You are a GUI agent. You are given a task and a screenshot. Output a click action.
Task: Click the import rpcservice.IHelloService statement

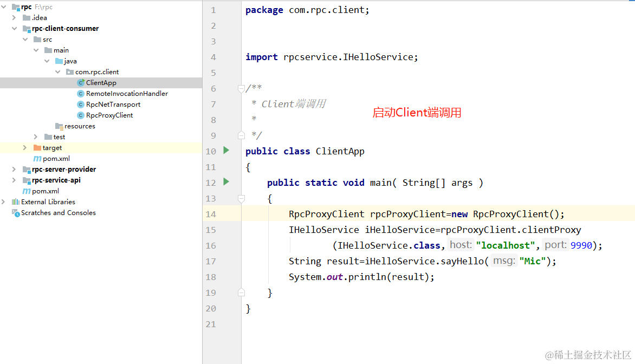[332, 57]
